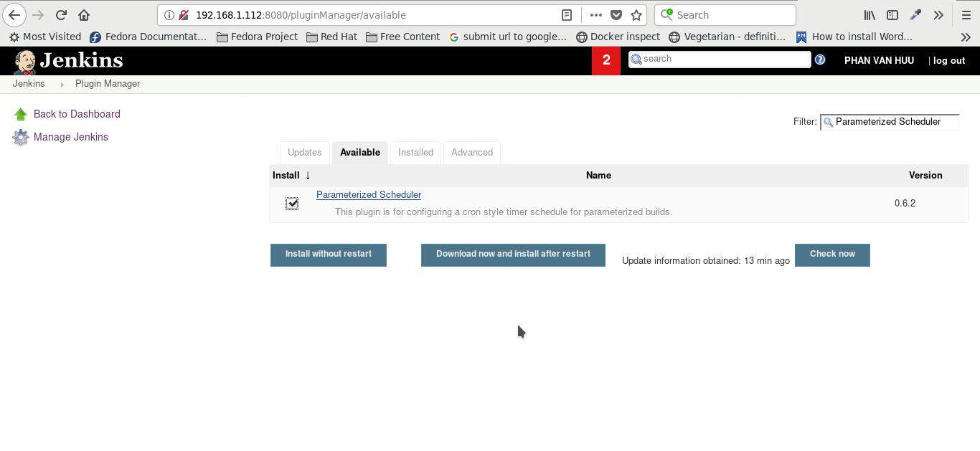
Task: Select the Available tab
Action: click(359, 152)
